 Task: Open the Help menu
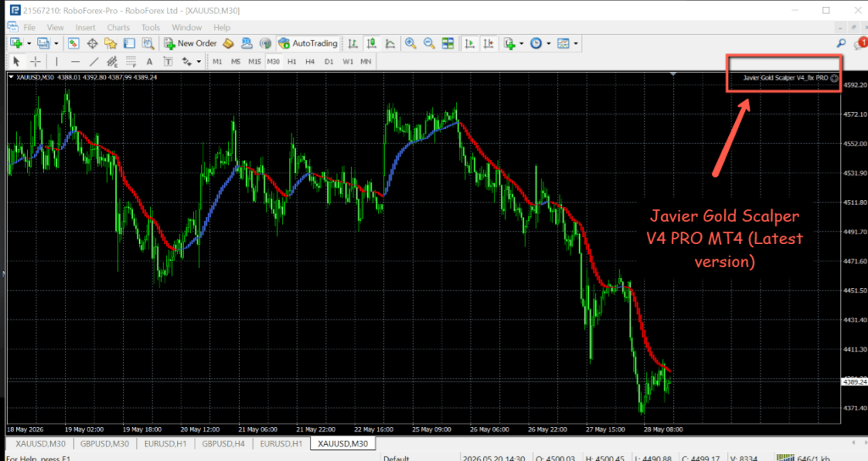point(222,27)
